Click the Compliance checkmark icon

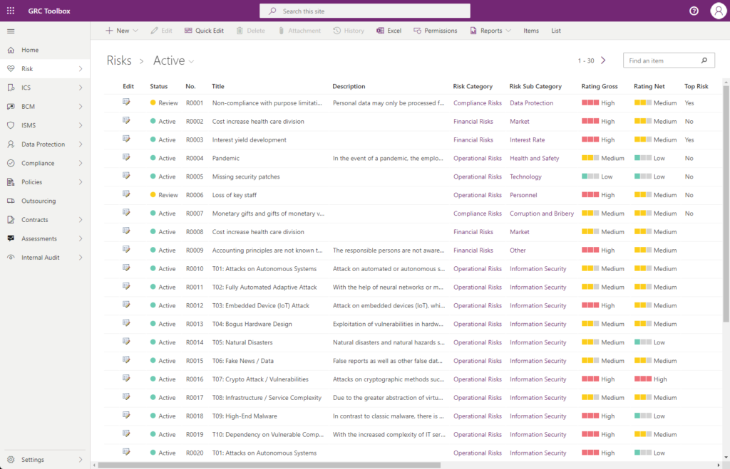tap(11, 163)
